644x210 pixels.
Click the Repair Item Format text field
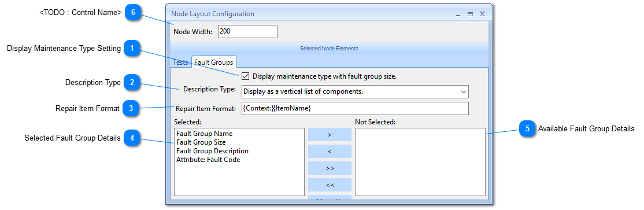point(355,109)
